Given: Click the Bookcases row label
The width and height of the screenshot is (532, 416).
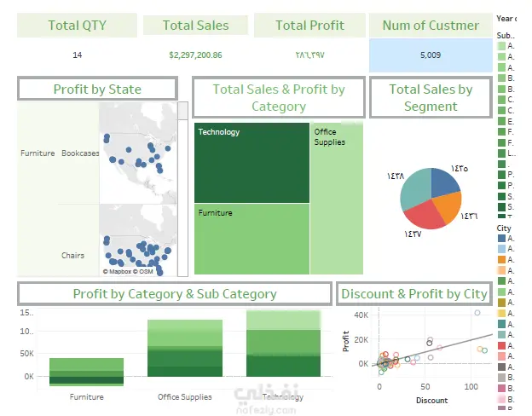Looking at the screenshot, I should (80, 153).
